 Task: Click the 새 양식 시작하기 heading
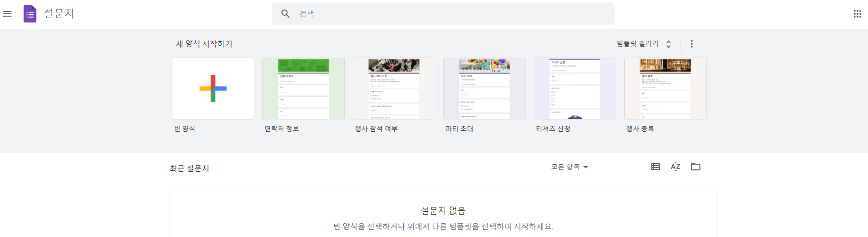pos(204,44)
